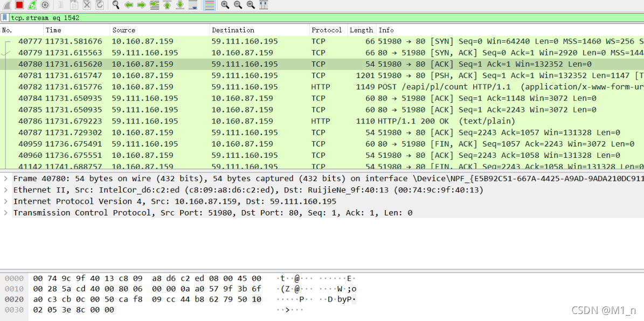Viewport: 644px width, 321px height.
Task: Toggle packet list colorization
Action: click(210, 5)
